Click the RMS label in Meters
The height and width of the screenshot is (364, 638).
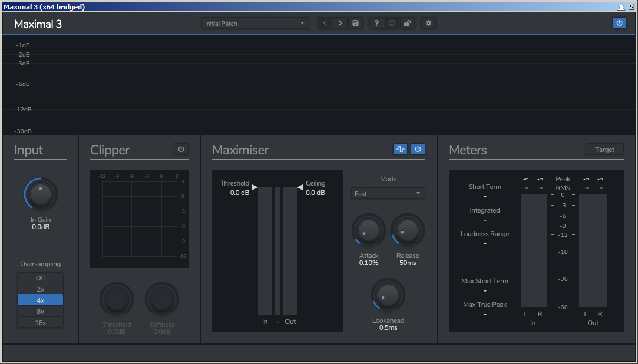click(x=563, y=188)
